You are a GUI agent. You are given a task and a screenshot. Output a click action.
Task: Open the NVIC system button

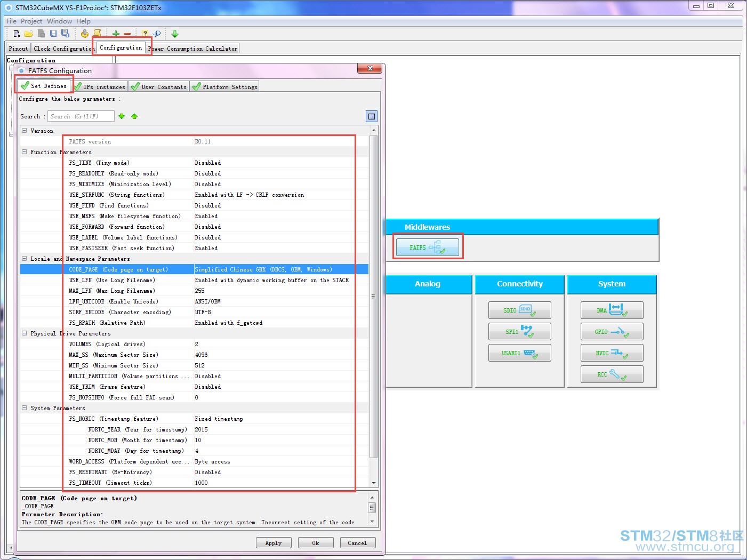point(612,353)
